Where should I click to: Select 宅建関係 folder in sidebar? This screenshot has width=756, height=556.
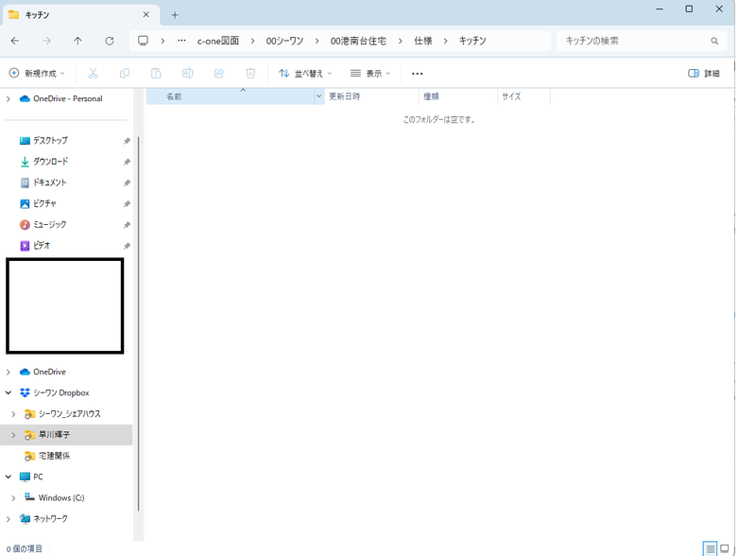(54, 456)
